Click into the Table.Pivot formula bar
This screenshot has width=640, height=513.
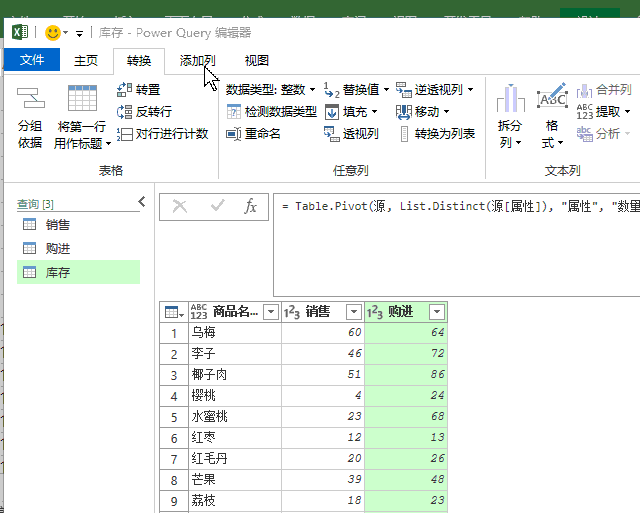(x=456, y=245)
